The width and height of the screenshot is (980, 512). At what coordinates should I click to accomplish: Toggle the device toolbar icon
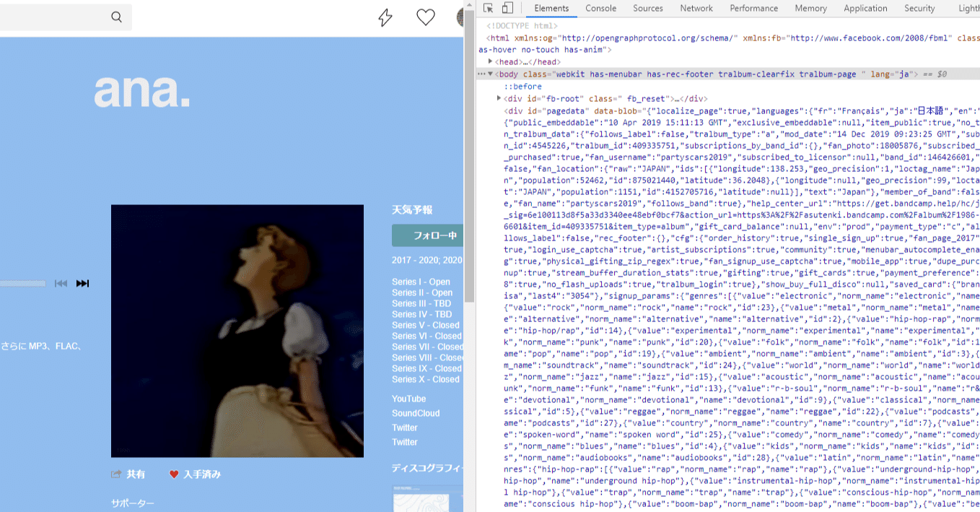tap(507, 8)
